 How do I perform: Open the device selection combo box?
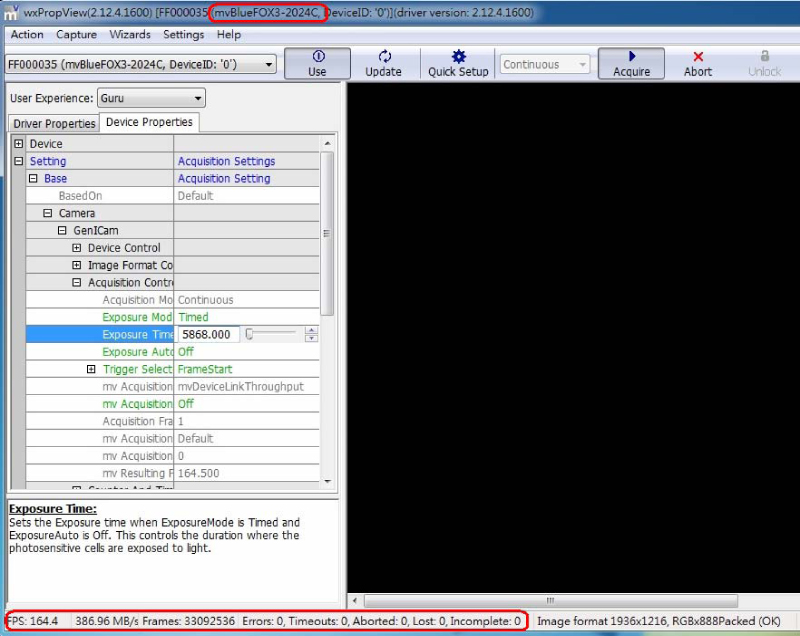point(141,65)
